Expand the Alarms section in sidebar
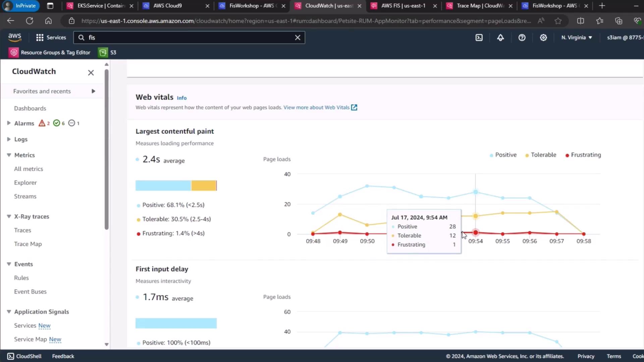 (x=9, y=123)
